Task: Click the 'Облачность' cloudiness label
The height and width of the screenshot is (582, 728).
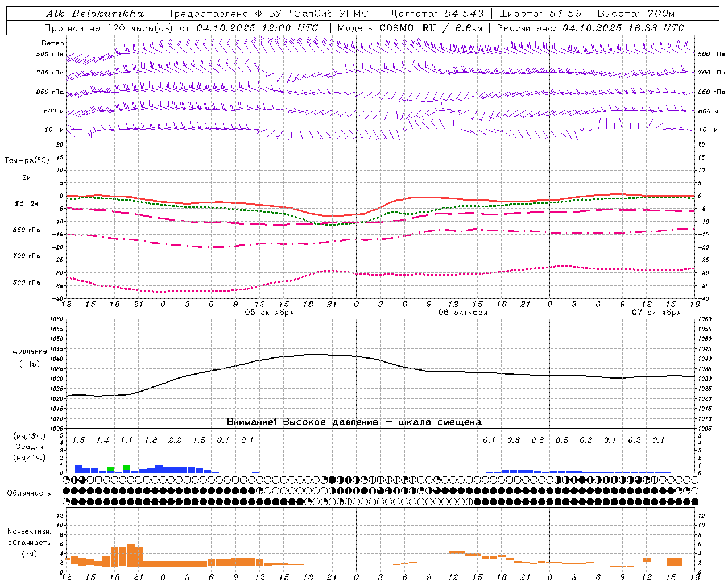Action: [29, 493]
